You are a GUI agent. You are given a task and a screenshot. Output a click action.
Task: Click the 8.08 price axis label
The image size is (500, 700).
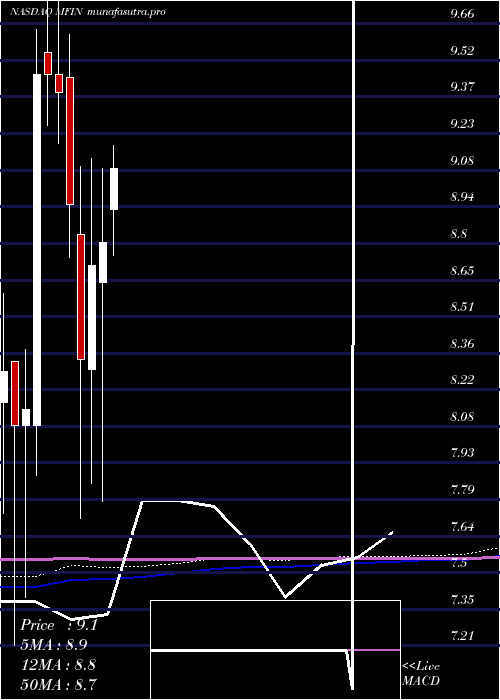pyautogui.click(x=462, y=417)
